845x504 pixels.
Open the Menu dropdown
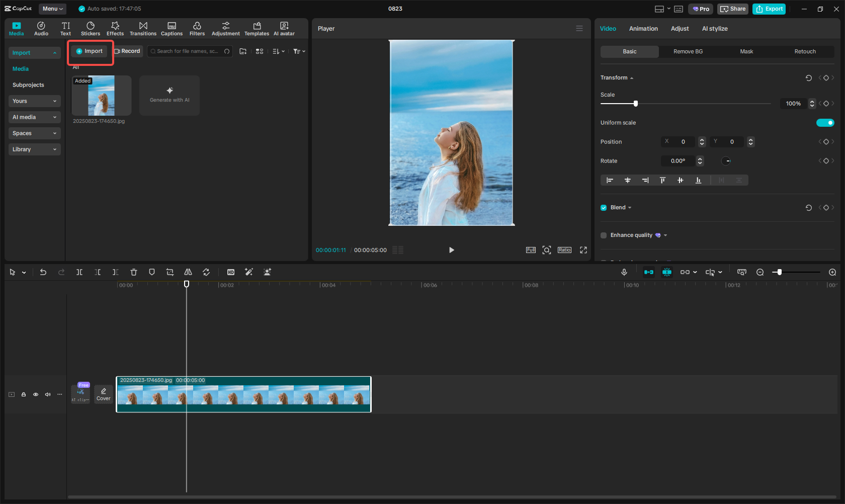(x=52, y=9)
